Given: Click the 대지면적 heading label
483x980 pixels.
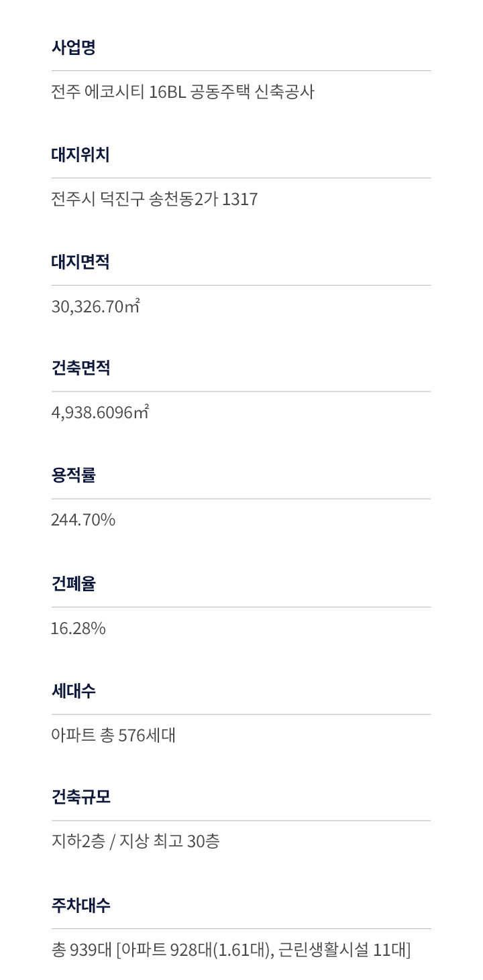Looking at the screenshot, I should pos(80,262).
